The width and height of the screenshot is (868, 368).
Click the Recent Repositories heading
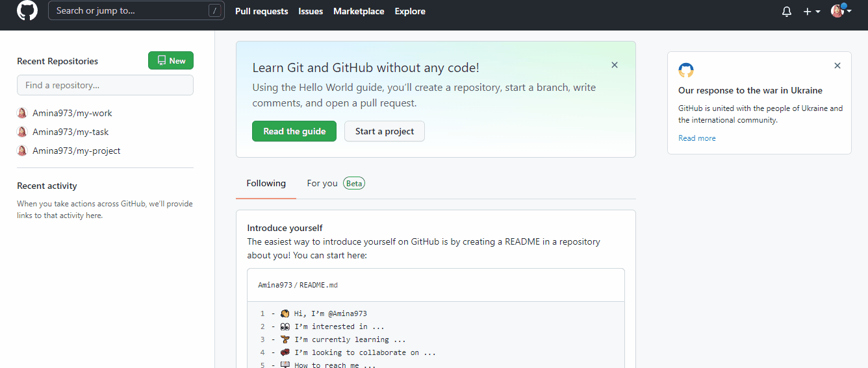[x=58, y=61]
